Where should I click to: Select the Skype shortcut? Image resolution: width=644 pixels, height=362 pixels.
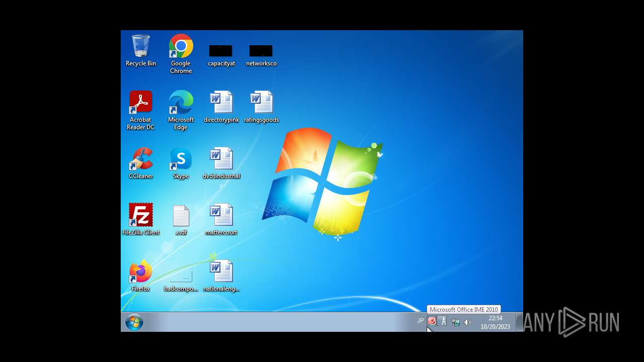coord(181,163)
